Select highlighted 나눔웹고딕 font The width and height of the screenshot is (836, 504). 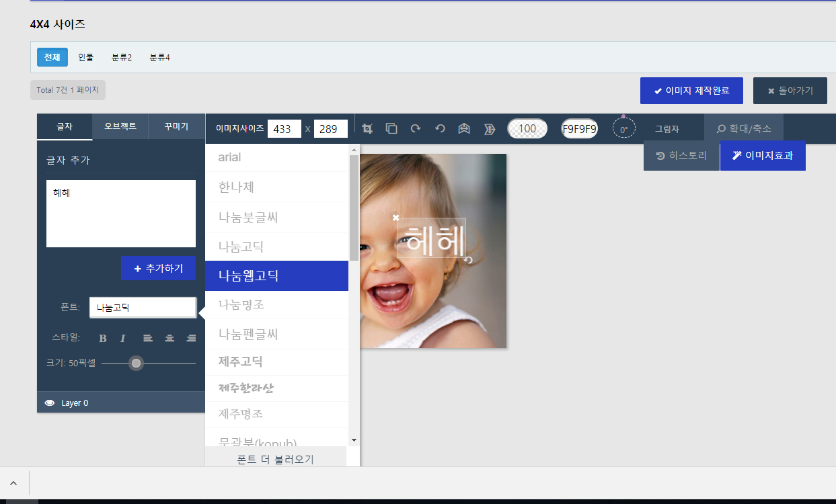[276, 276]
